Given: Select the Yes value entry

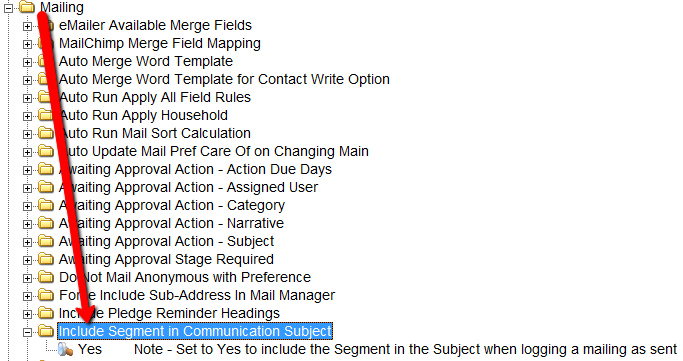Looking at the screenshot, I should (x=90, y=349).
